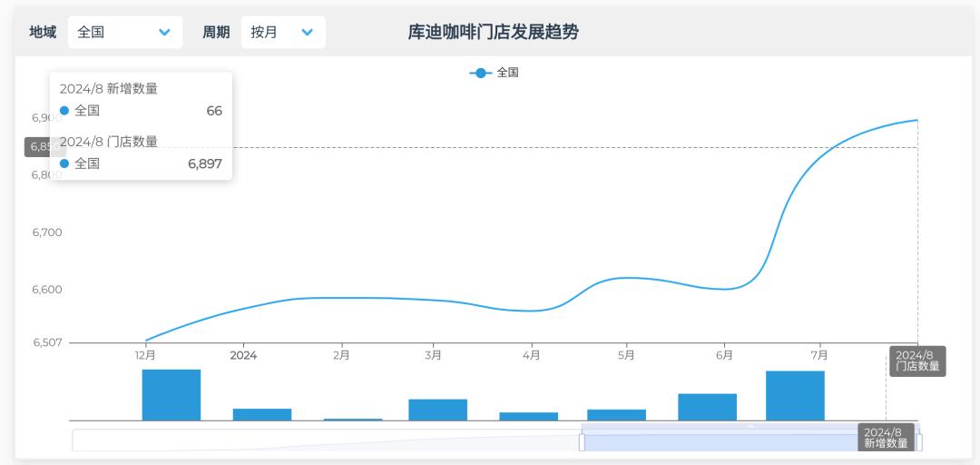The image size is (980, 465).
Task: Click the 地域 field label
Action: [x=43, y=32]
